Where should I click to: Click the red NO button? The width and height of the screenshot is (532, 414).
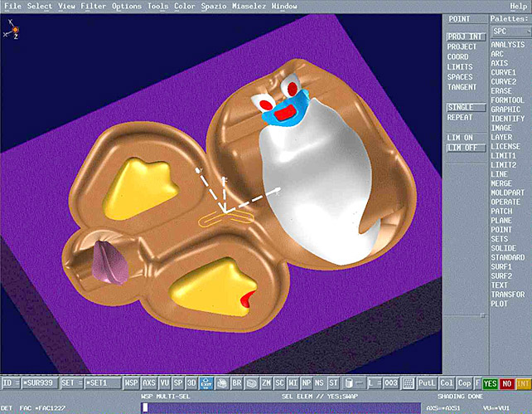506,383
